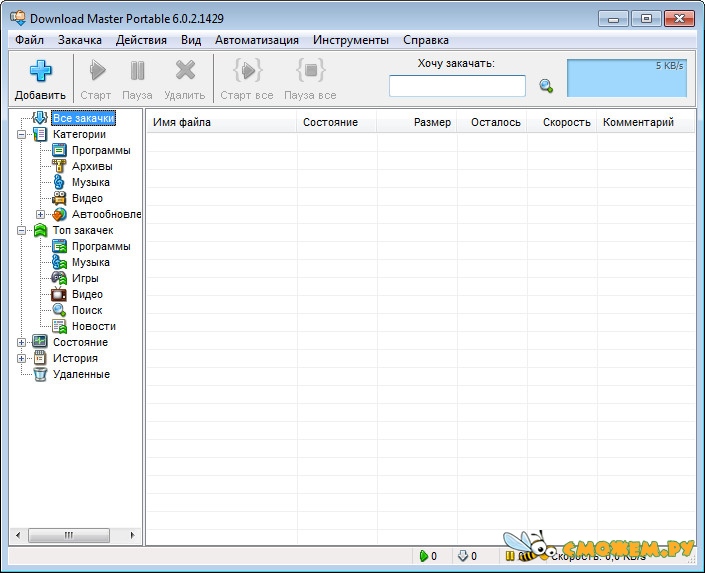Minimize the Download Master window
705x573 pixels.
(x=613, y=19)
